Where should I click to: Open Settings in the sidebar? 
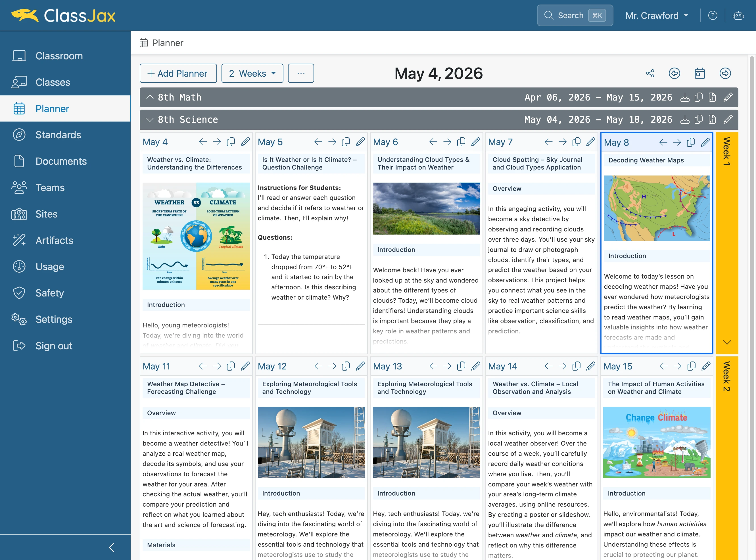pyautogui.click(x=65, y=319)
